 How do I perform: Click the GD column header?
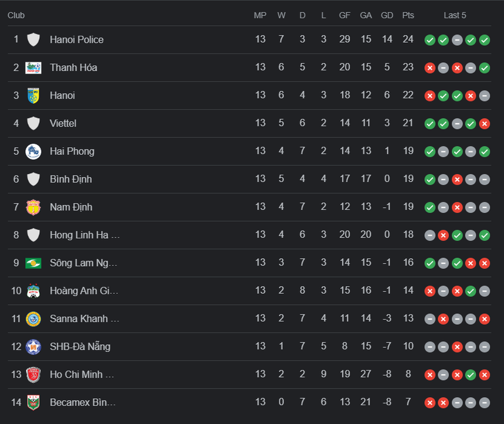pos(387,15)
